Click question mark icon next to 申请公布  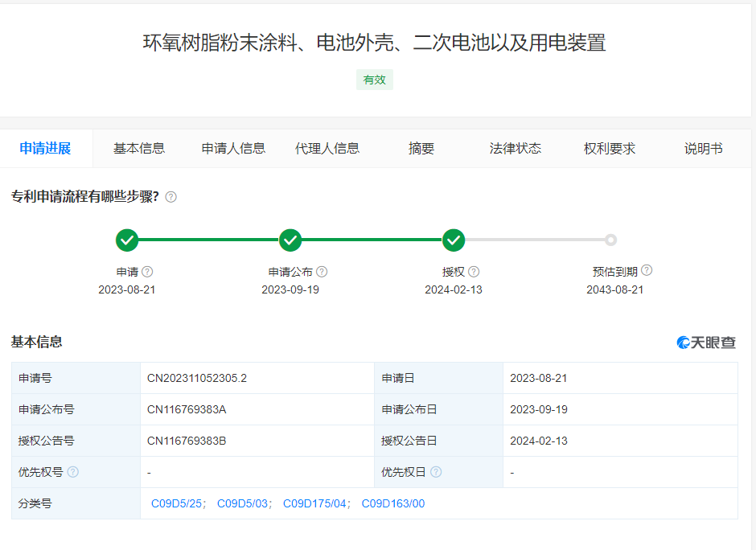[x=322, y=272]
